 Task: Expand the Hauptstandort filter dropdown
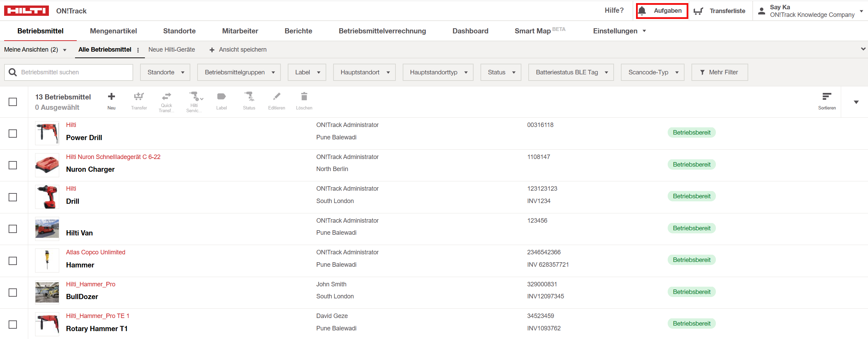[x=364, y=72]
